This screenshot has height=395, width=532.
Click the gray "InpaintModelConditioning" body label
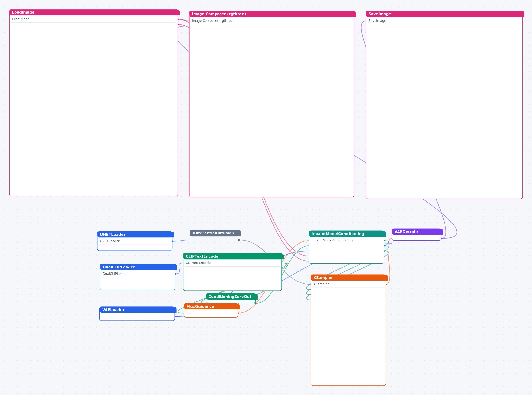332,240
